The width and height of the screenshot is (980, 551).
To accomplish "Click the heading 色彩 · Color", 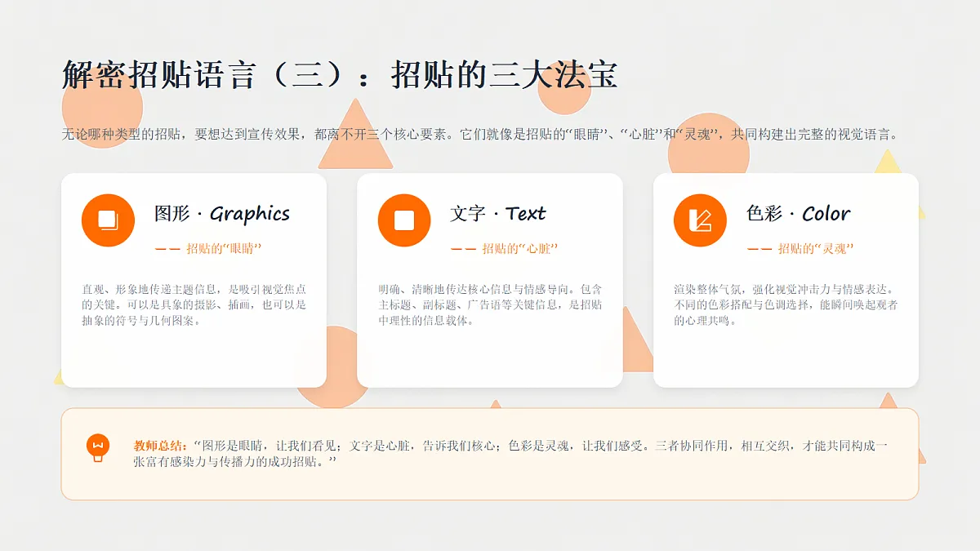I will pyautogui.click(x=798, y=214).
